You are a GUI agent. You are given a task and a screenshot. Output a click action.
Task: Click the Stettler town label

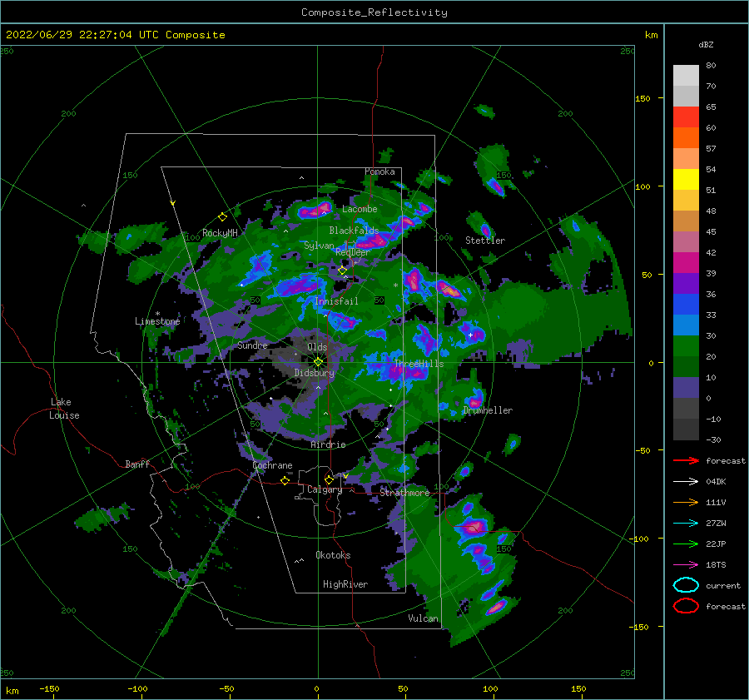click(x=485, y=241)
